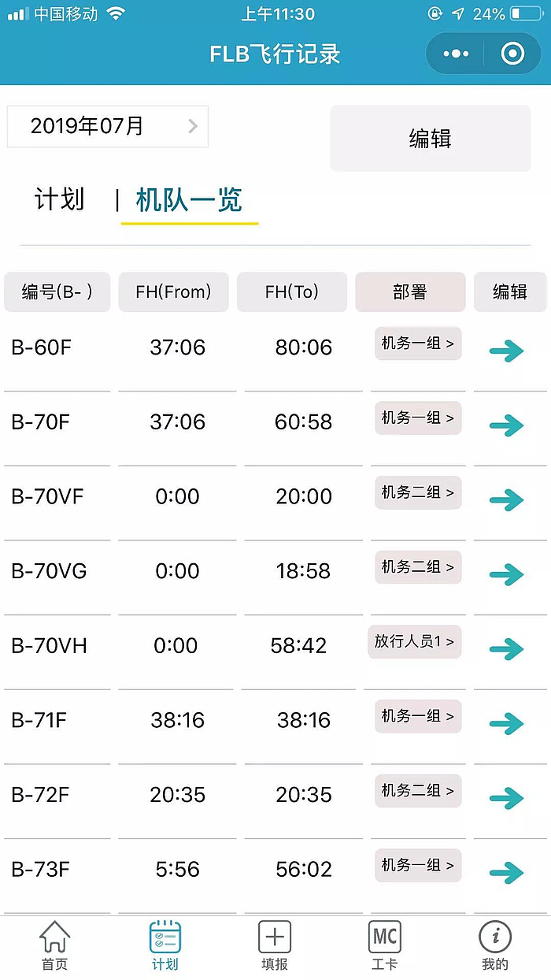Tap the edit arrow for B-73F
The height and width of the screenshot is (980, 551).
pyautogui.click(x=506, y=873)
